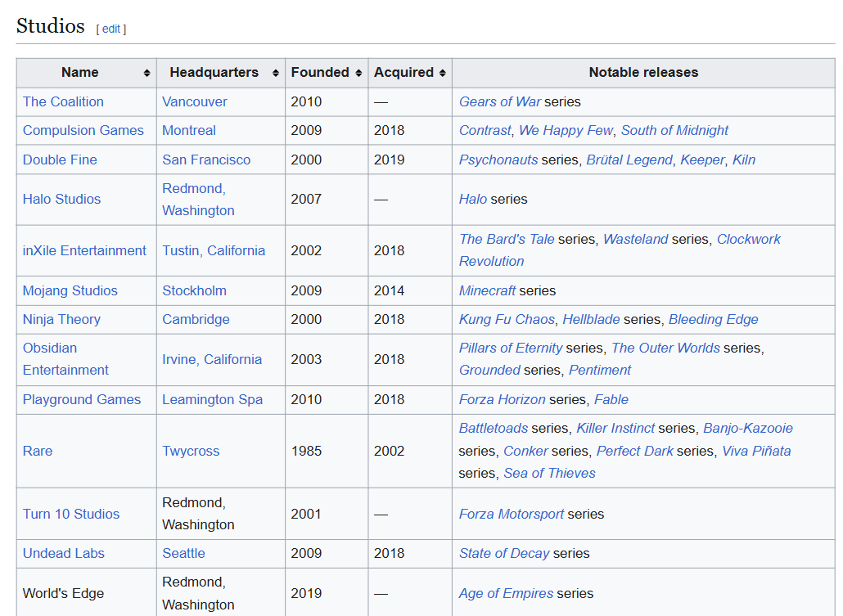Open Conker series link
This screenshot has height=616, width=843.
coord(525,451)
